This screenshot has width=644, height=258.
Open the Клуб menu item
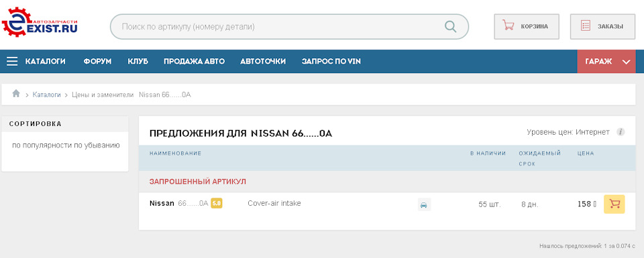pyautogui.click(x=138, y=62)
